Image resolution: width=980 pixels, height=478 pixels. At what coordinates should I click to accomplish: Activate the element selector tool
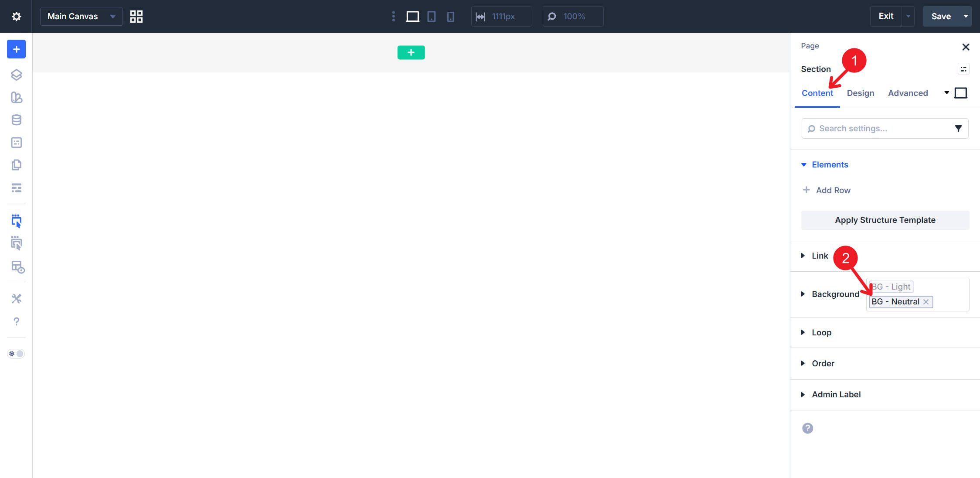coord(16,221)
